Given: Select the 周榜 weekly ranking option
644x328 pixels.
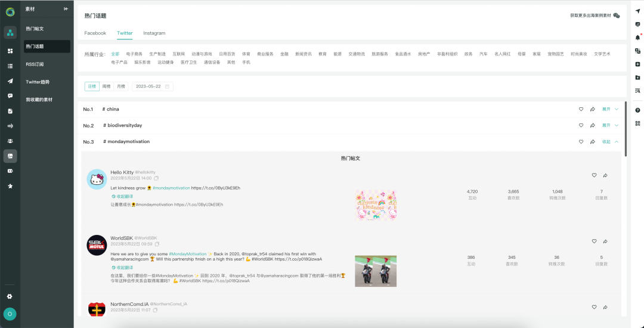Looking at the screenshot, I should click(106, 86).
